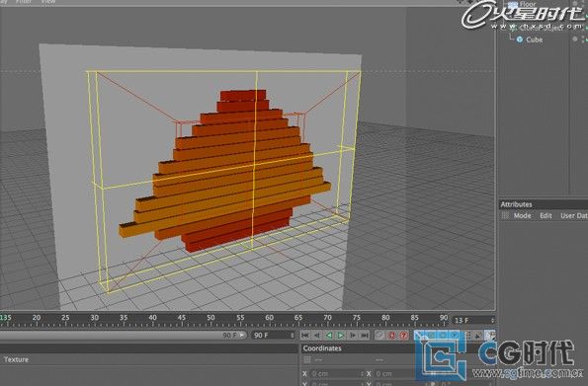Viewport: 588px width, 386px height.
Task: Click the red autokeying button
Action: tap(392, 335)
